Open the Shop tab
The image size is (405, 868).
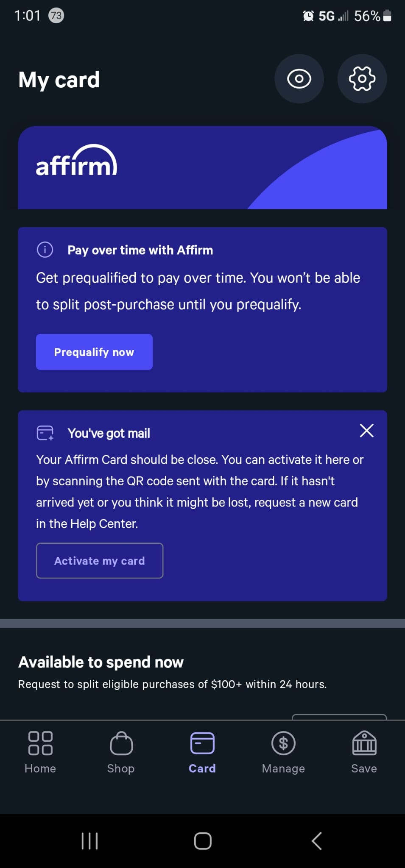coord(121,752)
